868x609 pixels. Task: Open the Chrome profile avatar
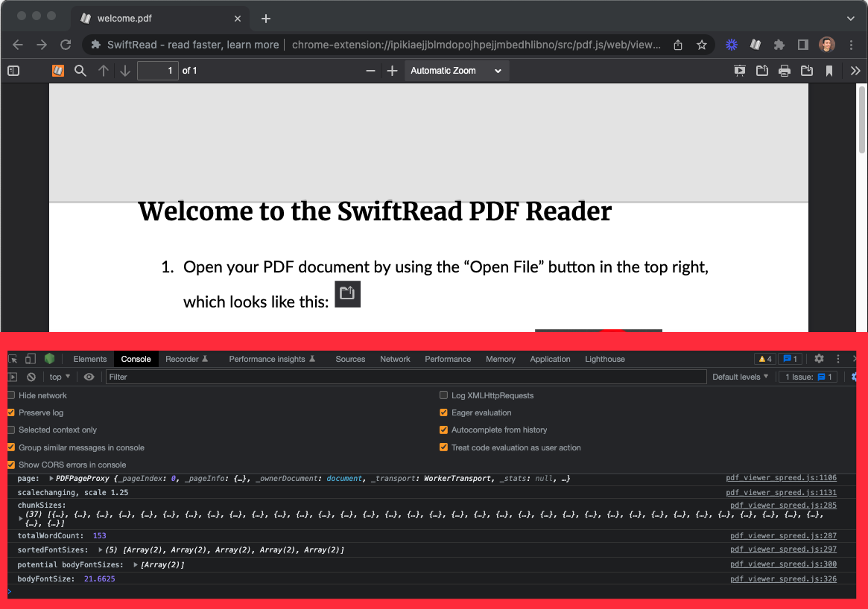pos(827,45)
